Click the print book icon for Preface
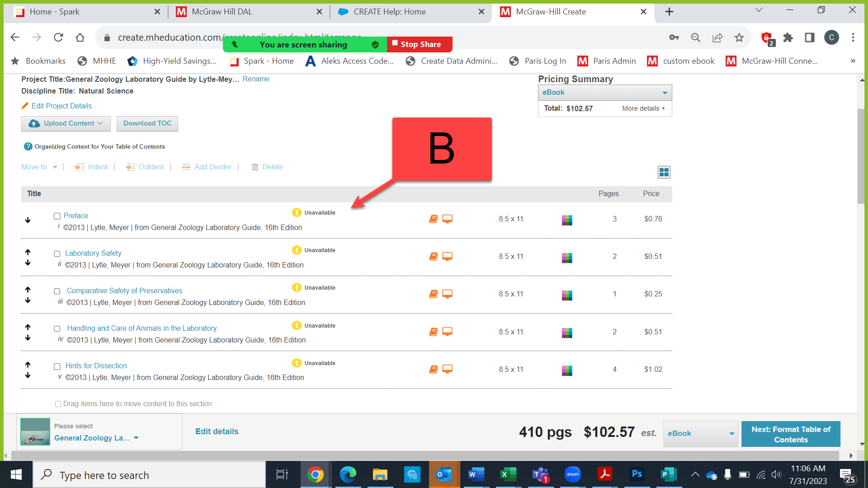The height and width of the screenshot is (488, 868). (433, 219)
